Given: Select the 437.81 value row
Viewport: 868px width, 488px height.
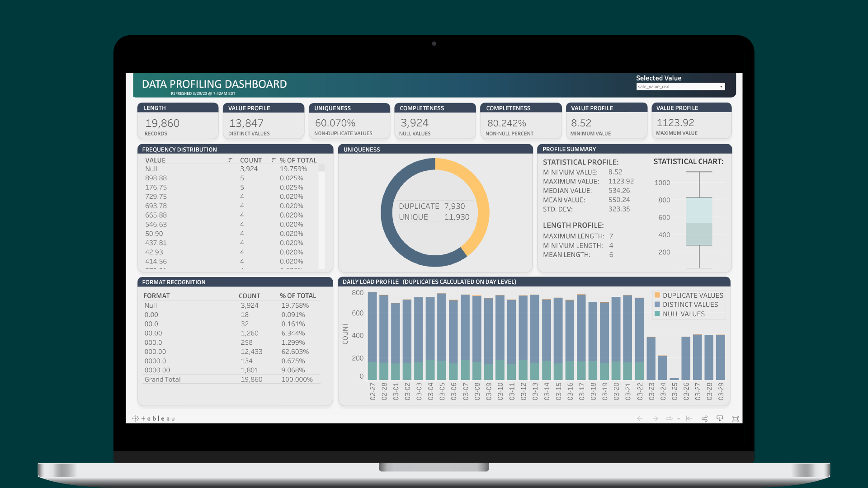Looking at the screenshot, I should click(231, 243).
